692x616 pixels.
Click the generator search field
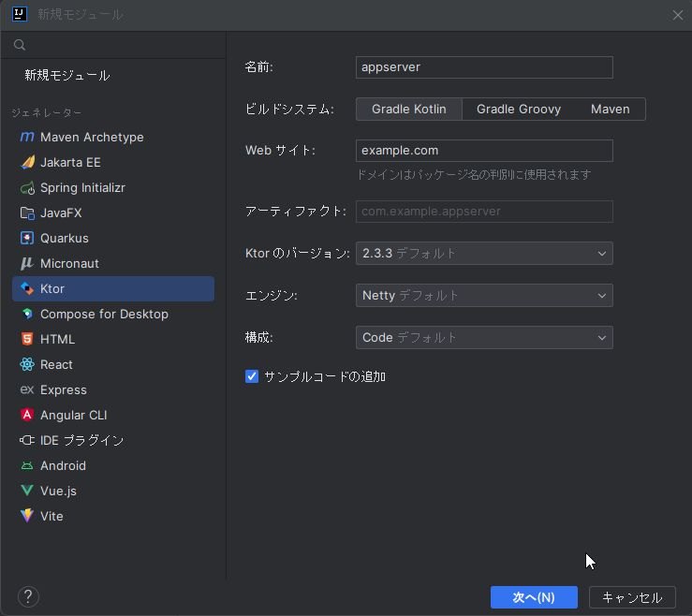[x=113, y=45]
